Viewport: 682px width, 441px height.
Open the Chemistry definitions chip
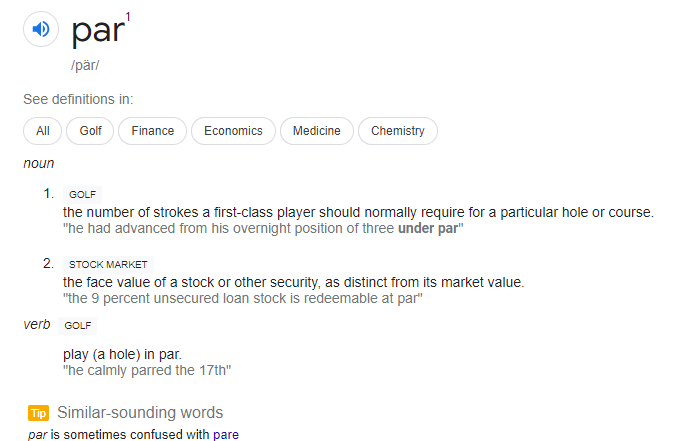coord(398,131)
